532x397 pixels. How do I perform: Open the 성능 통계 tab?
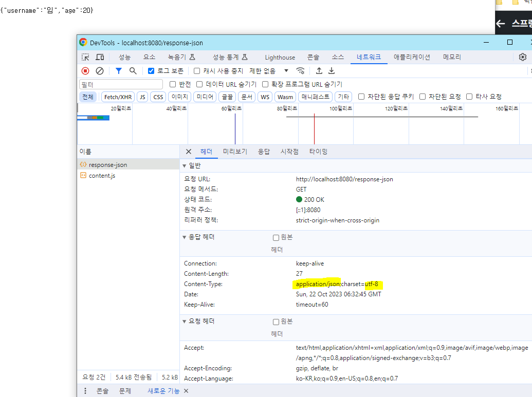pyautogui.click(x=230, y=58)
